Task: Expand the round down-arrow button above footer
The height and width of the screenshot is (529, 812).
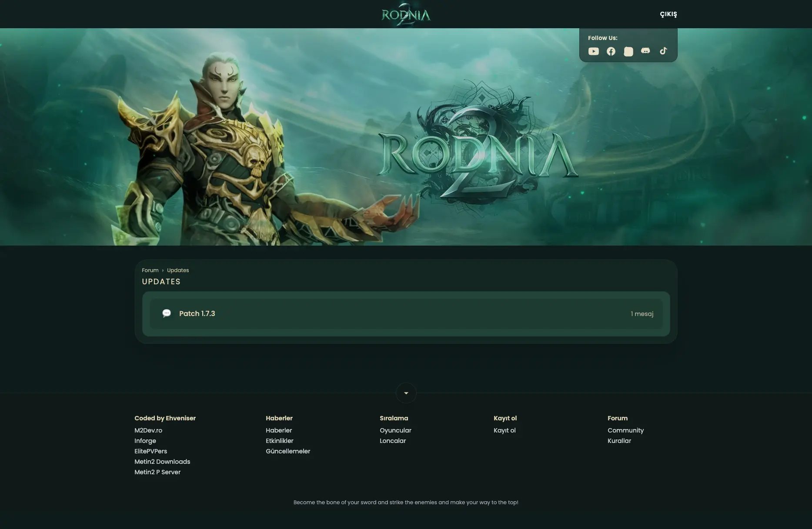Action: coord(406,393)
